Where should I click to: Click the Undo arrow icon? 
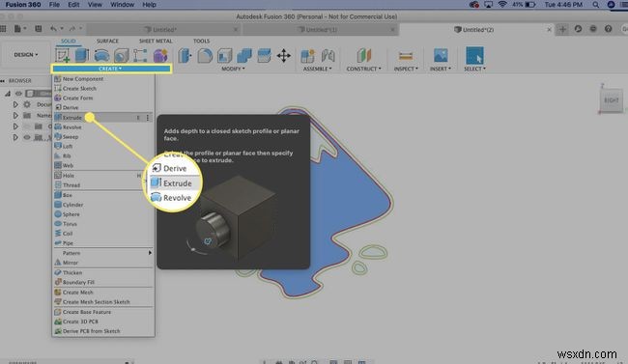53,29
